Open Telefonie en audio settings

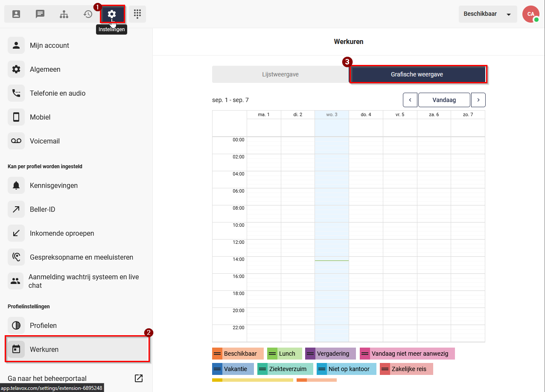click(58, 93)
